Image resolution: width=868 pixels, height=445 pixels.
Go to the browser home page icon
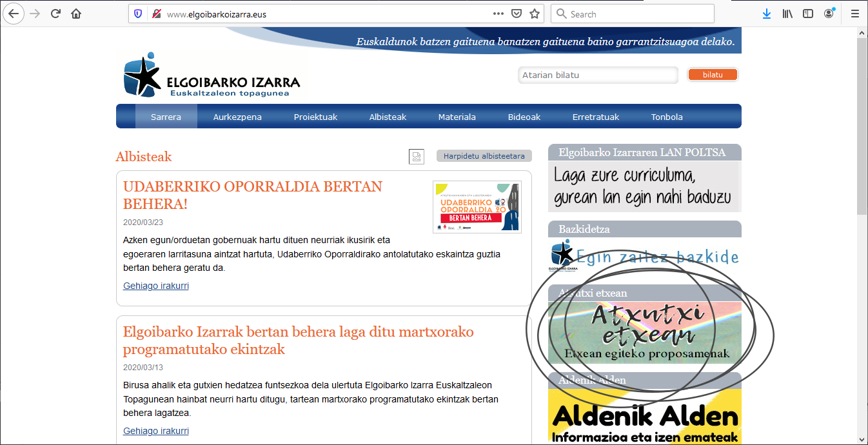[x=76, y=14]
